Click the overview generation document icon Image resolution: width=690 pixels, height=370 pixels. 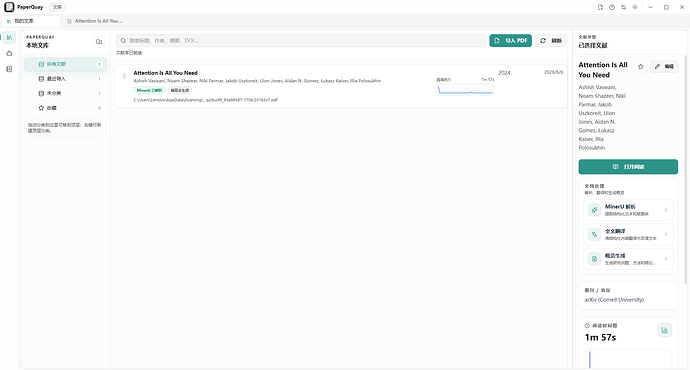pyautogui.click(x=594, y=259)
